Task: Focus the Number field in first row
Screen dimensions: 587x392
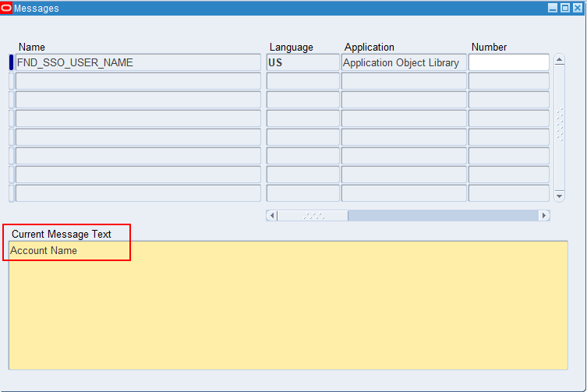Action: coord(508,62)
